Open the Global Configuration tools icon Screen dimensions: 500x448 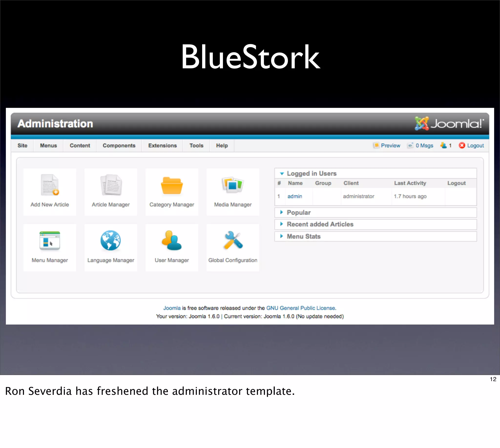tap(233, 241)
